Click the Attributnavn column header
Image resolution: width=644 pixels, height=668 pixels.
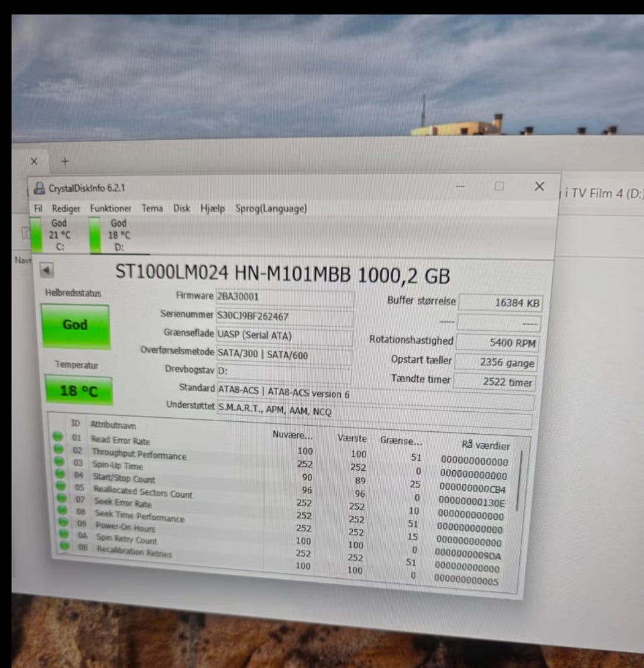click(113, 425)
